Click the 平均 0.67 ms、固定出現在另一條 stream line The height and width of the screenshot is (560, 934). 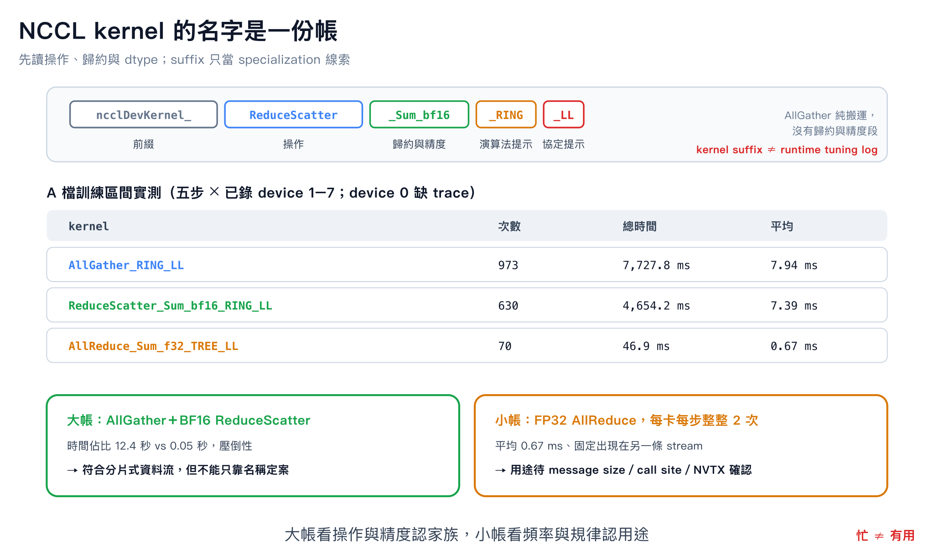point(599,446)
